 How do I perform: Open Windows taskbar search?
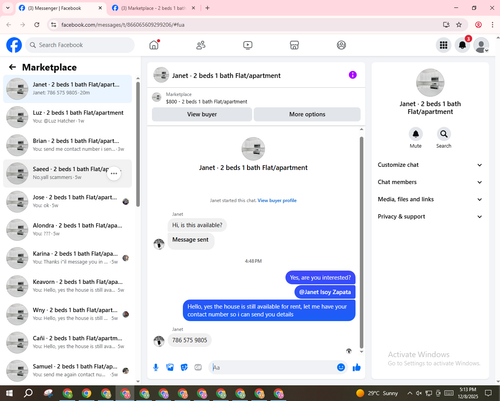[28, 393]
